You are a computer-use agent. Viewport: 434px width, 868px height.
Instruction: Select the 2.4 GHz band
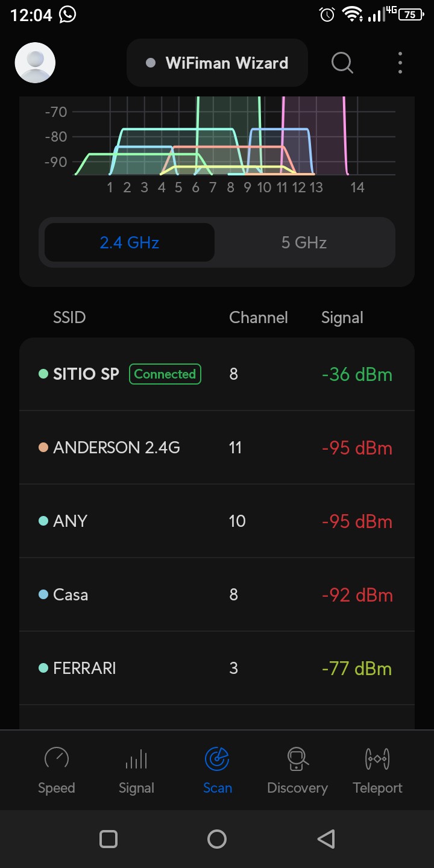coord(130,242)
